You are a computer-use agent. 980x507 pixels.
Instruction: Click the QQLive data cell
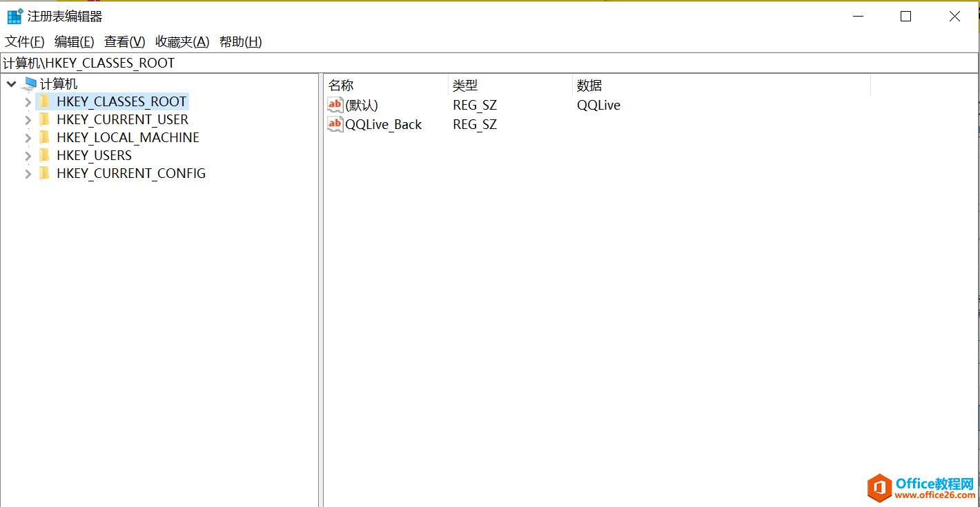(599, 106)
